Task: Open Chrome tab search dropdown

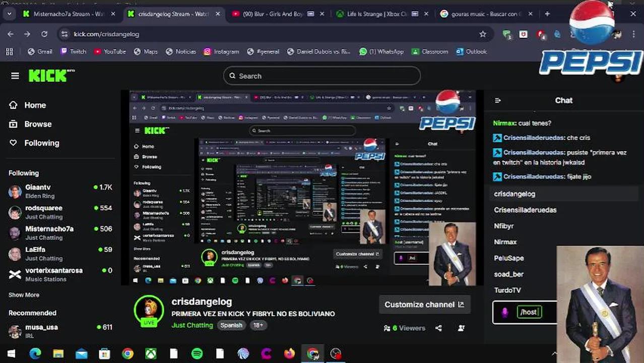Action: tap(9, 14)
